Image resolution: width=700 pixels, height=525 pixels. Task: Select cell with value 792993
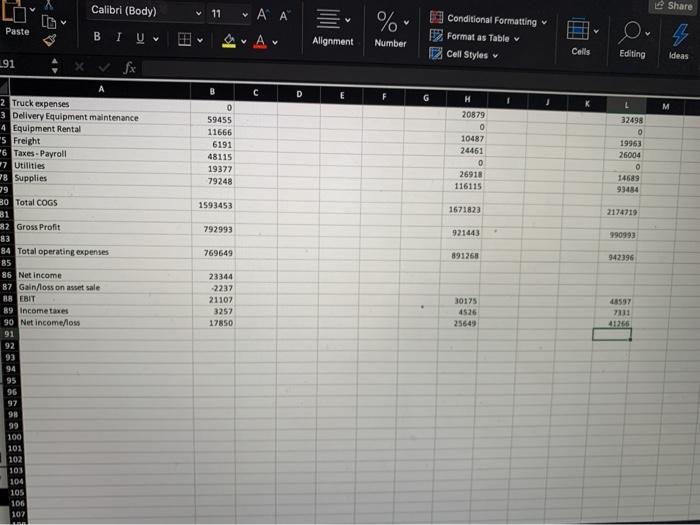click(213, 229)
